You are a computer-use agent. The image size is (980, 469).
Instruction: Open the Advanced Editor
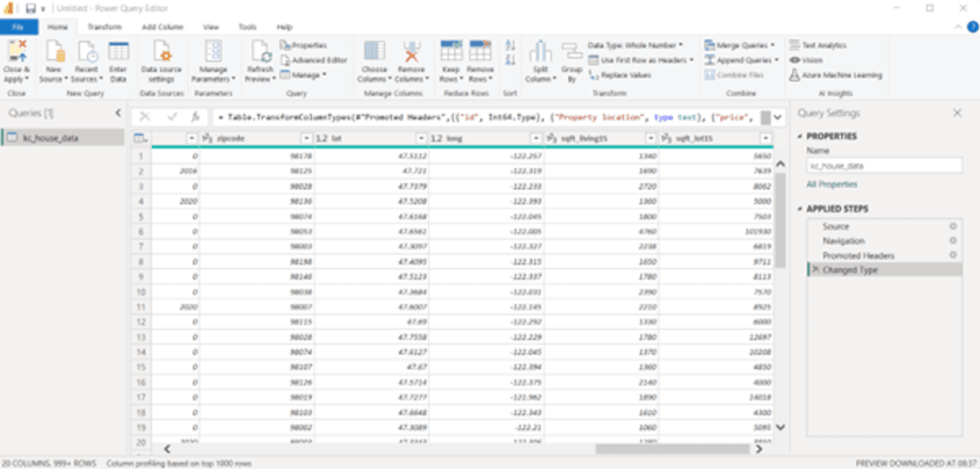[314, 60]
